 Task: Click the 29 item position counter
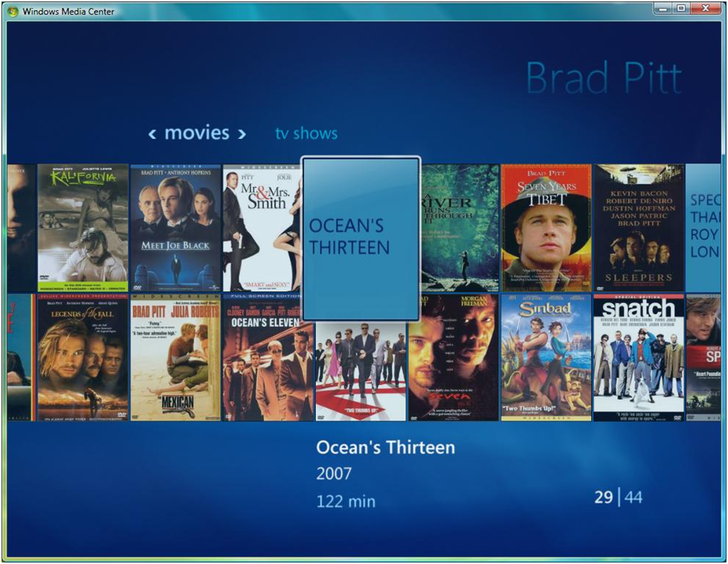[x=604, y=497]
